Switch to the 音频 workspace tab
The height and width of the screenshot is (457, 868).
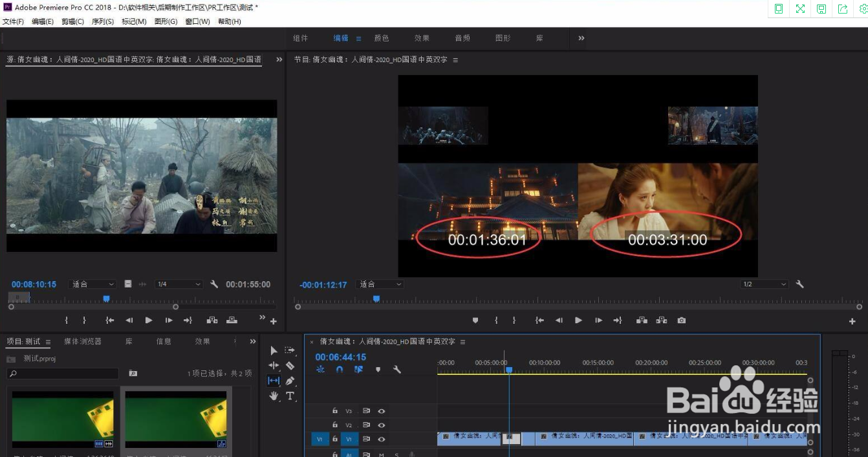462,38
